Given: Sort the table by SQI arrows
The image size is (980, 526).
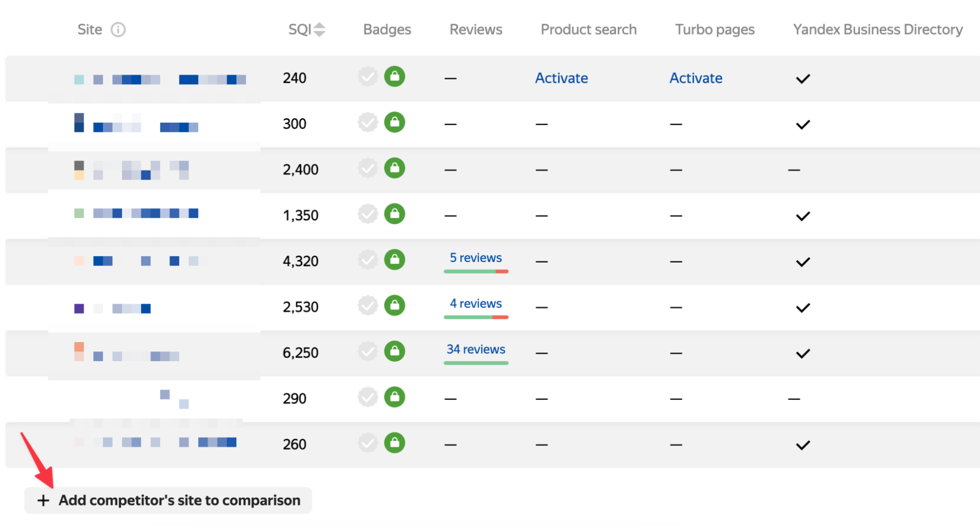Looking at the screenshot, I should pos(319,30).
